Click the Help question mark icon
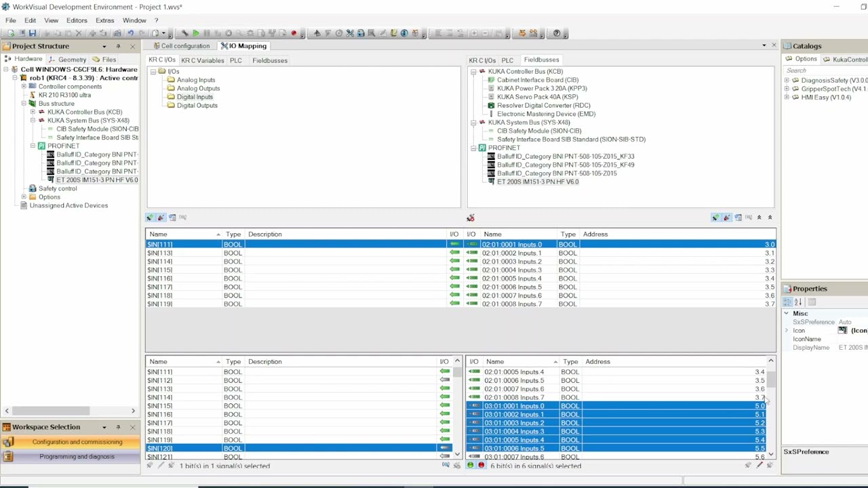This screenshot has width=868, height=488. [x=557, y=33]
